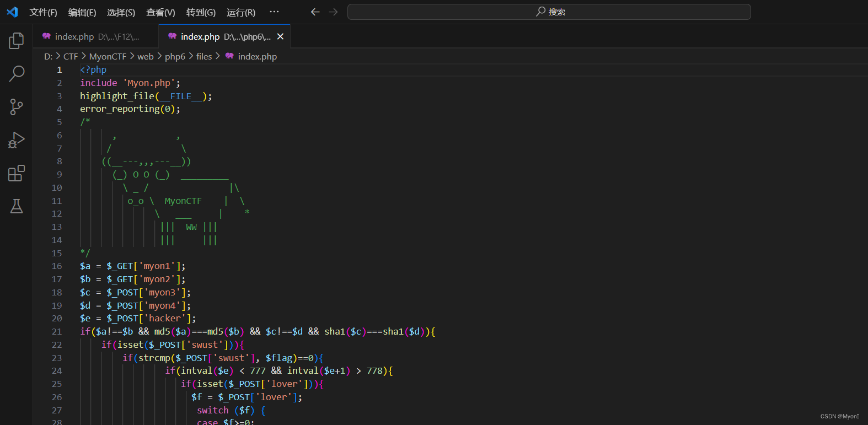Show more menus with the ellipsis
The height and width of the screenshot is (425, 868).
(274, 12)
